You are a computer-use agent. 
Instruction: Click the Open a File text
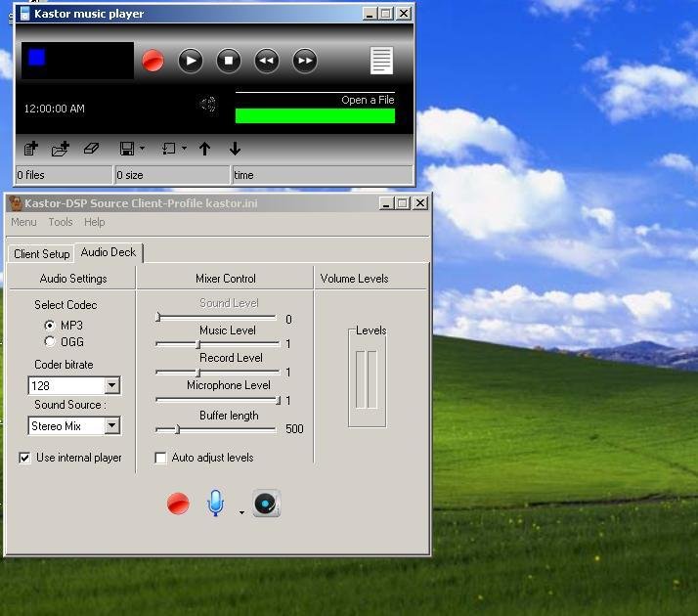[x=368, y=100]
